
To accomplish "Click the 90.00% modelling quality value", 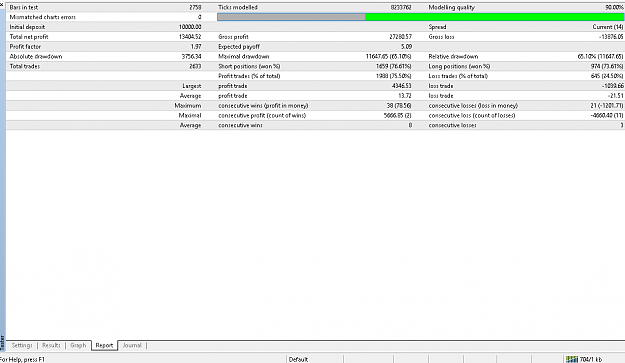I will click(614, 7).
